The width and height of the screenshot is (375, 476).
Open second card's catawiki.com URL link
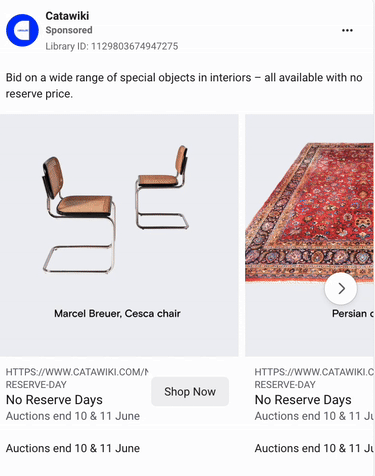pos(314,378)
